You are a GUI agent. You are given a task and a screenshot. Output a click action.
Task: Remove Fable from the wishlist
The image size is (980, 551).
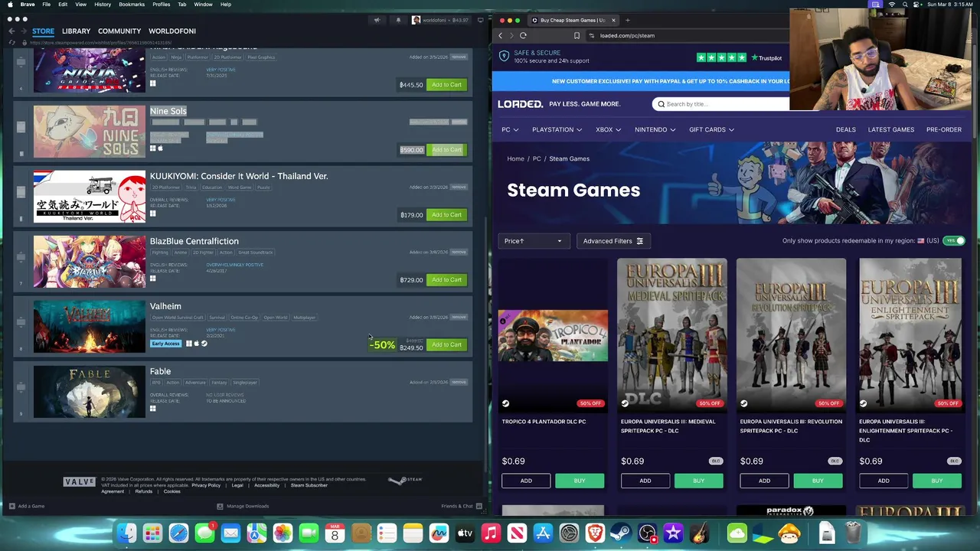[459, 382]
